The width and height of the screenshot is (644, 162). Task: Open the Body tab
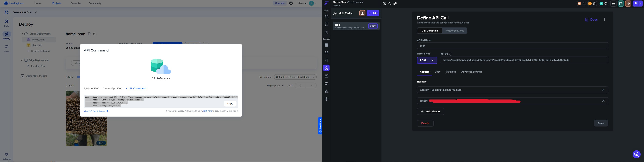click(438, 72)
